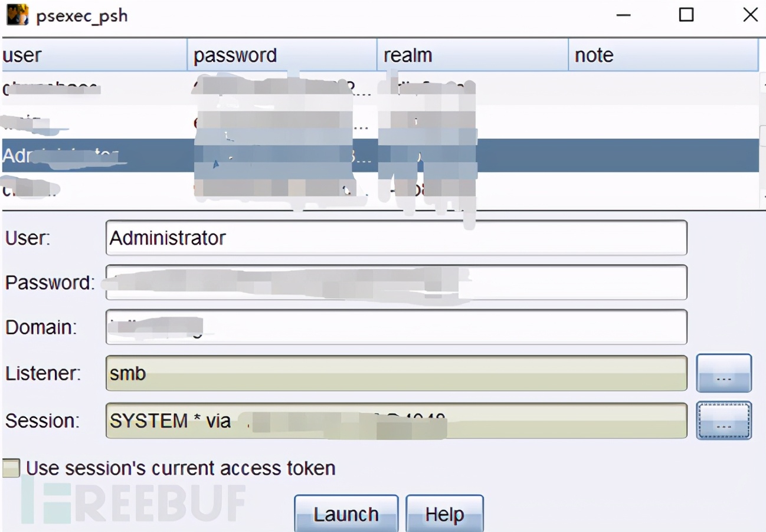766x532 pixels.
Task: Select the first credential row
Action: click(x=380, y=88)
